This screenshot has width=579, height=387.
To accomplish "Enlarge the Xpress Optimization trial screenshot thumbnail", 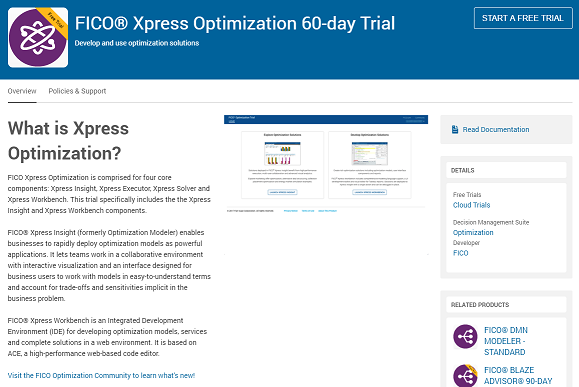I will (x=326, y=164).
